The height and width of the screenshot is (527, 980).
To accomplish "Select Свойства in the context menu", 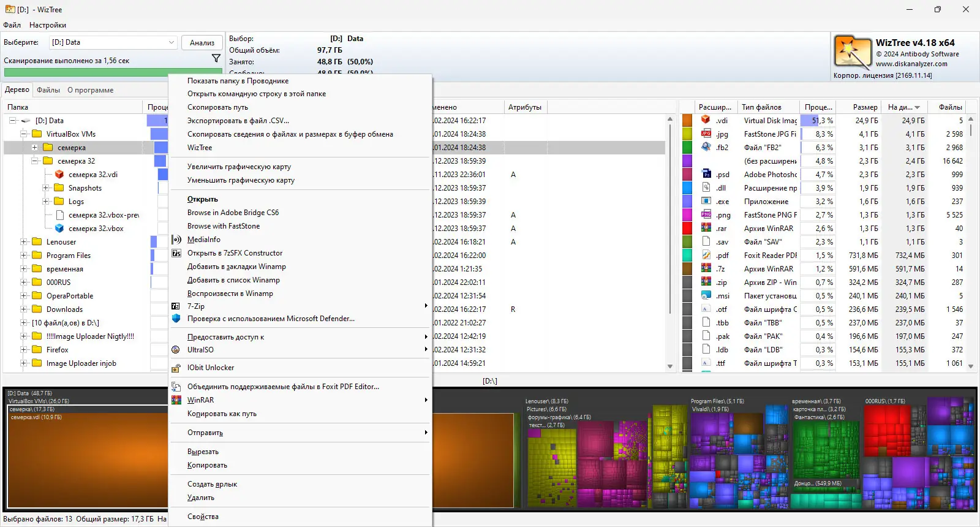I will click(203, 517).
